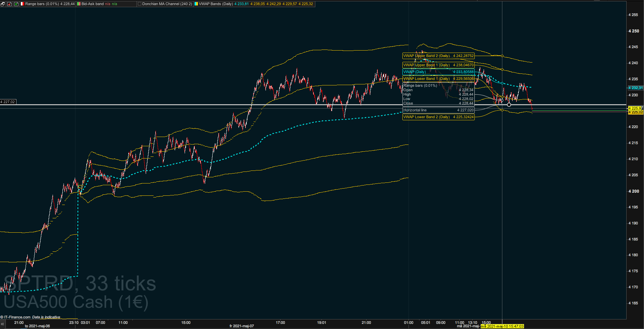This screenshot has height=329, width=644.
Task: Click the Donchian MA Channel (240 2) label
Action: point(167,4)
